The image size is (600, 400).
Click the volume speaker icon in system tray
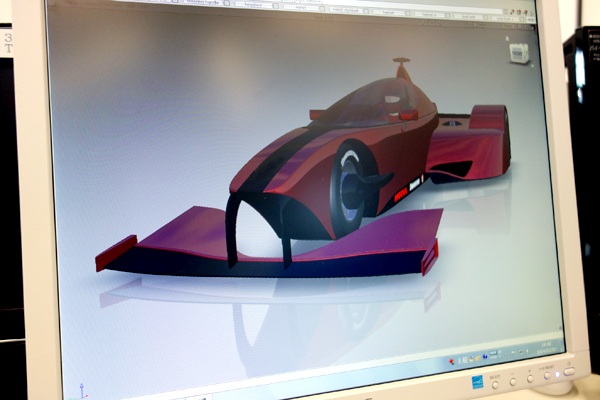[x=529, y=352]
